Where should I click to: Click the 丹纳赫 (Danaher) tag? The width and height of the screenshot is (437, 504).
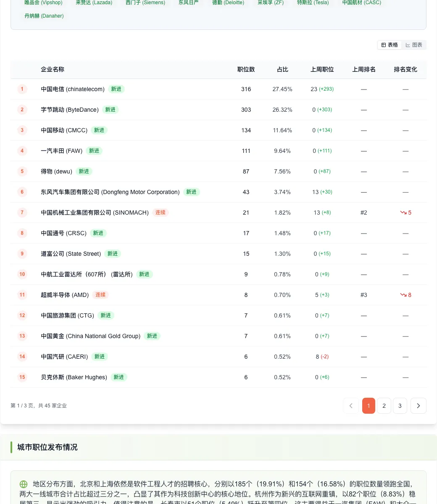(44, 16)
